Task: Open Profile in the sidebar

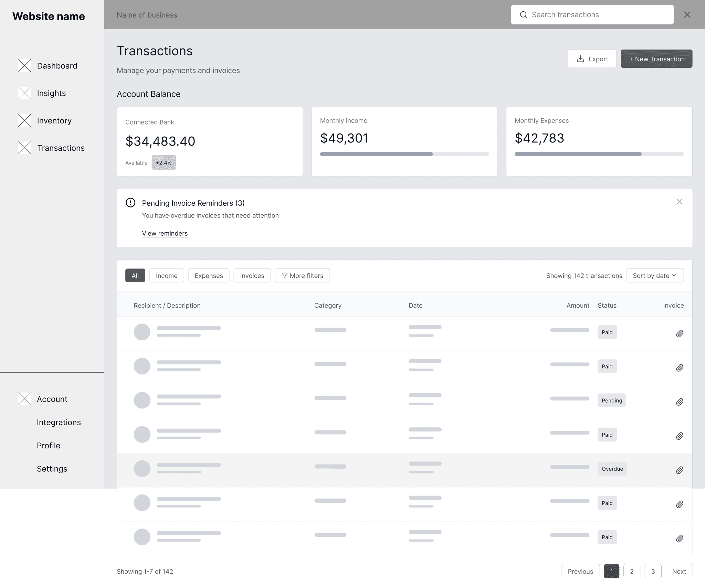Action: (x=49, y=446)
